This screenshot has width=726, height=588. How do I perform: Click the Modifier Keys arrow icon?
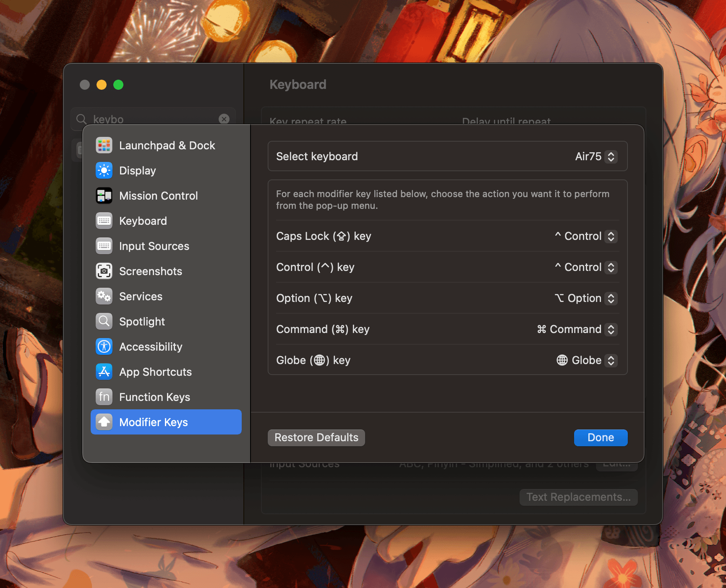pos(104,422)
